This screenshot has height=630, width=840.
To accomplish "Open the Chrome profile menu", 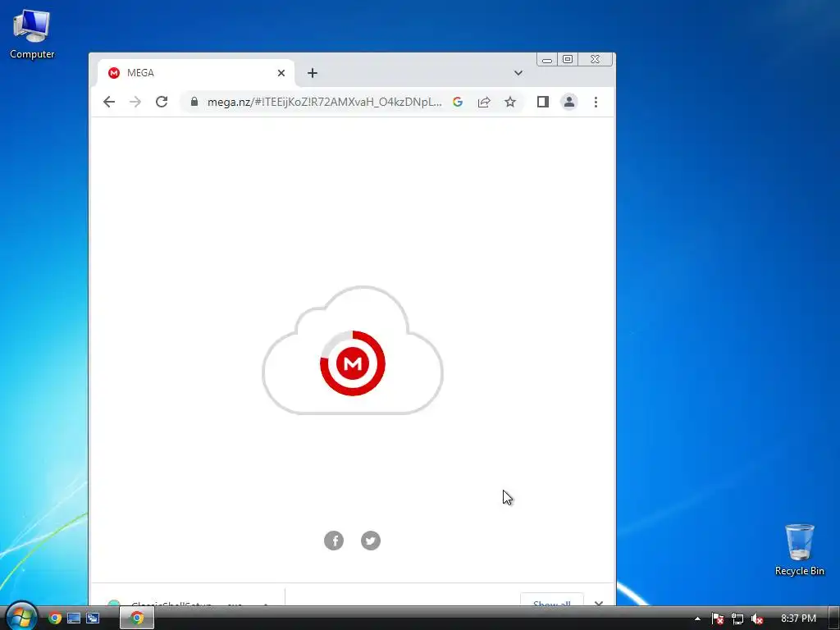I will pos(569,102).
